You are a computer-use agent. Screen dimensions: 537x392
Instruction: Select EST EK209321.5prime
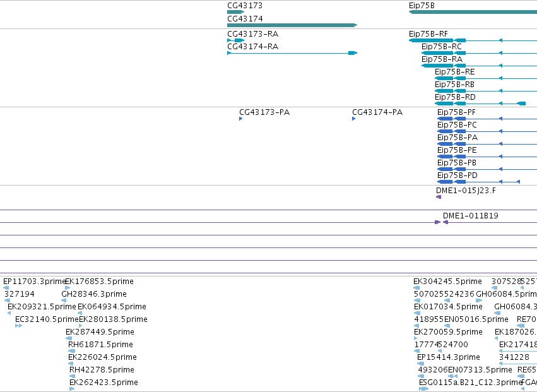42,307
